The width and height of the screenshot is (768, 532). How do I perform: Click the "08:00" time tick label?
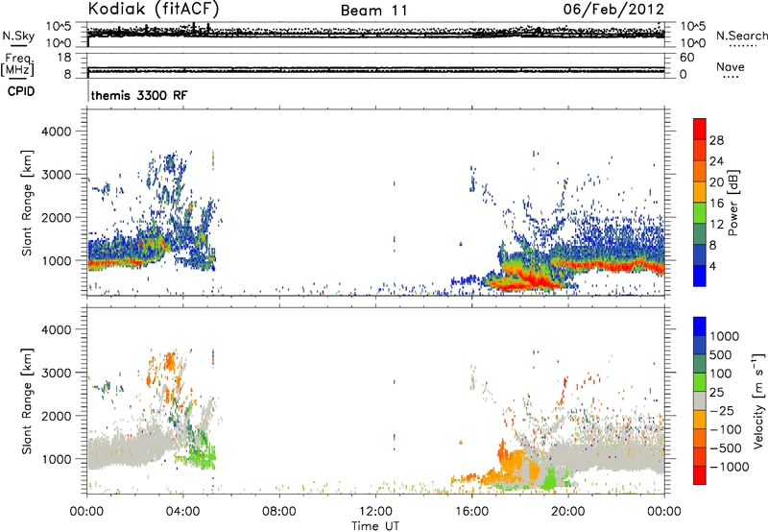279,512
